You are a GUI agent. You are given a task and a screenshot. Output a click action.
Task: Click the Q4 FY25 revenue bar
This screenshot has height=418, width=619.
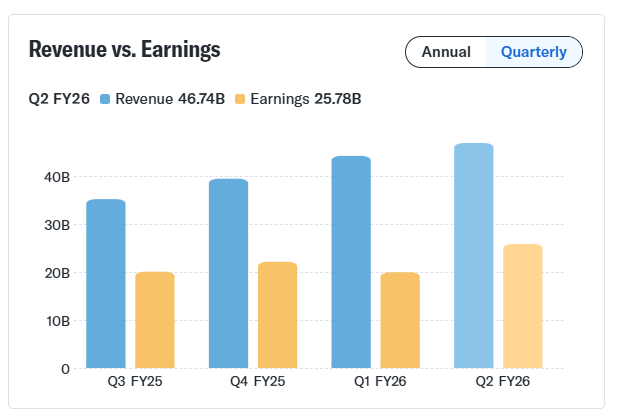[x=228, y=273]
